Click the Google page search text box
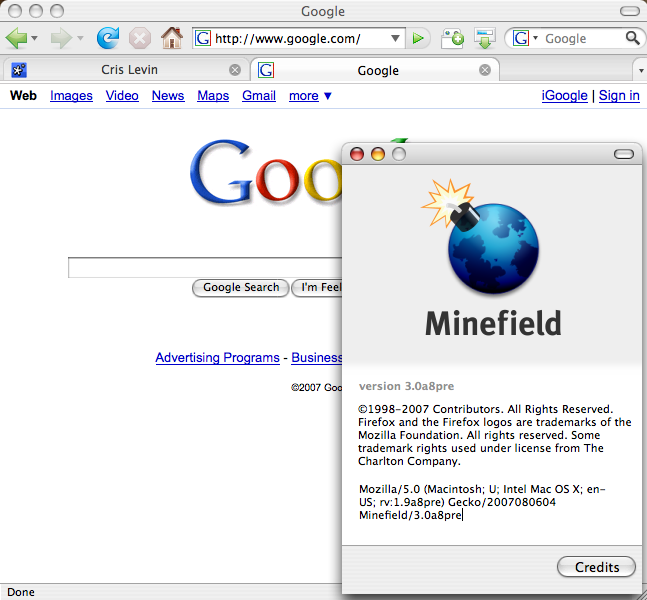Image resolution: width=647 pixels, height=600 pixels. tap(205, 268)
